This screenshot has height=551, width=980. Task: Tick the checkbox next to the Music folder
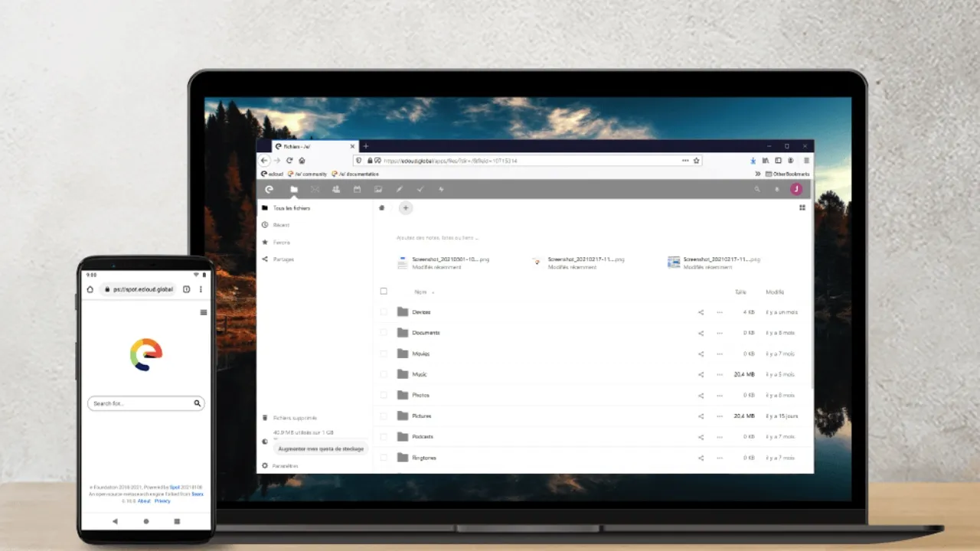(384, 374)
